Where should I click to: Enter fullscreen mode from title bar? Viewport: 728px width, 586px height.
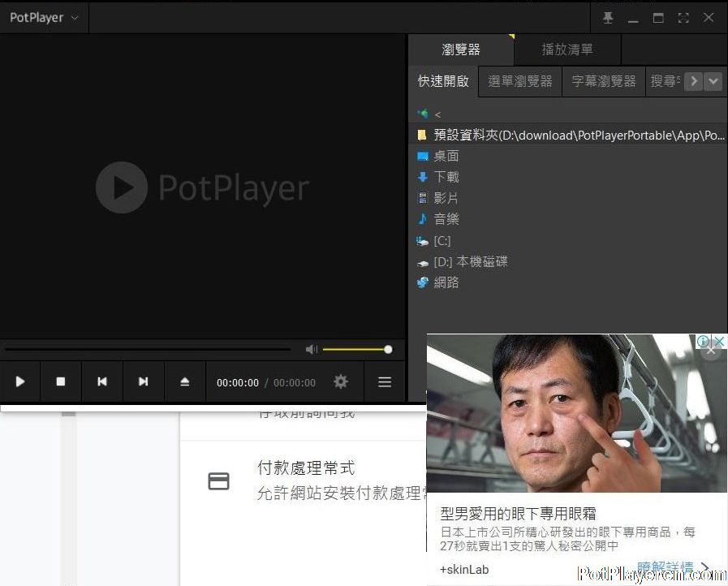pos(683,18)
